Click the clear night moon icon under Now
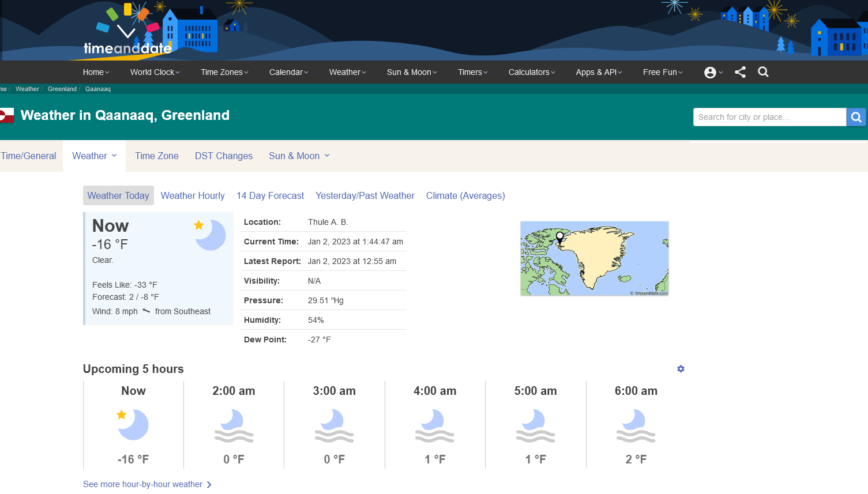 click(209, 235)
